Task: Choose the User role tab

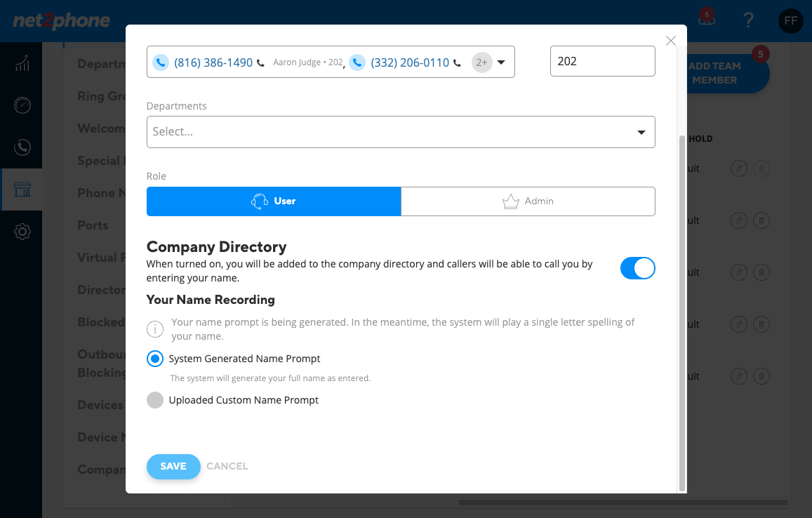Action: (274, 201)
